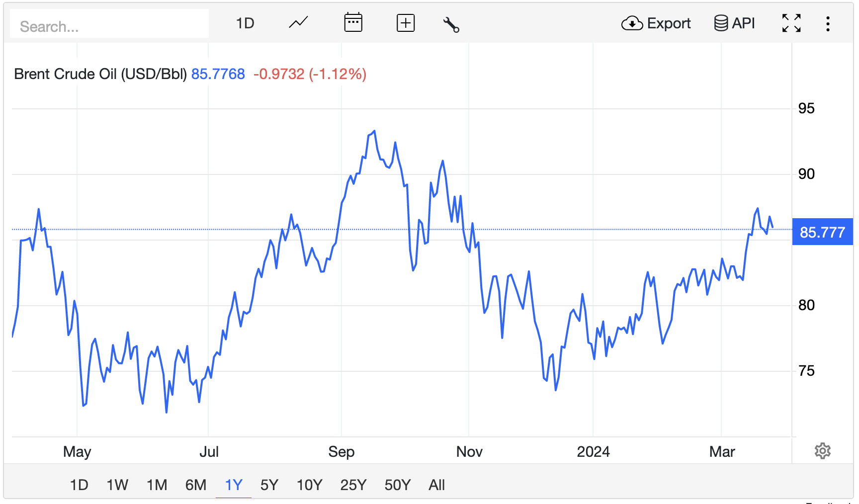
Task: Click the Export cloud download button
Action: click(x=656, y=23)
